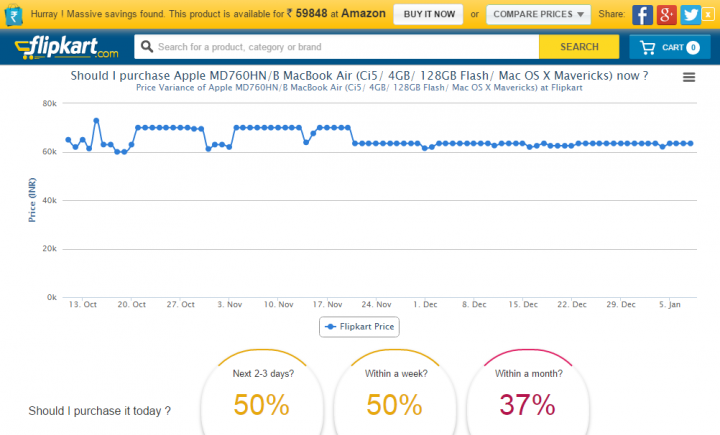Click the 59848 Amazon price text
The height and width of the screenshot is (435, 720).
click(x=311, y=13)
